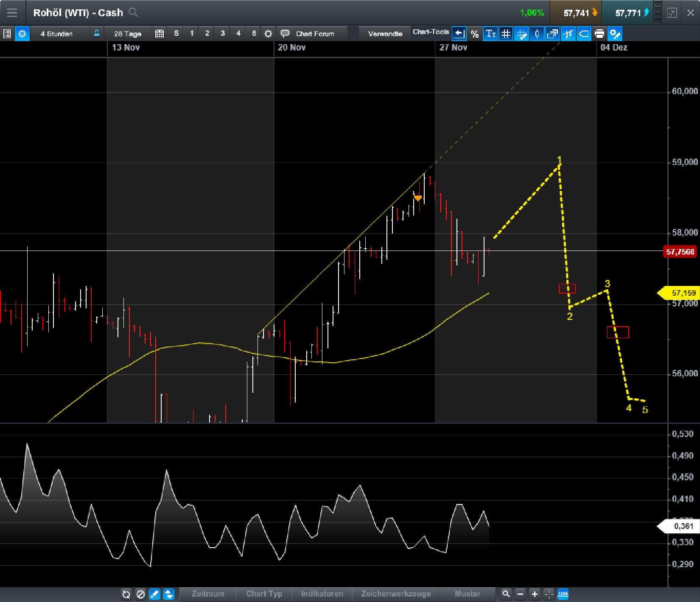Toggle the timeframe lock padlock
Viewport: 700px width, 602px height.
(x=97, y=34)
